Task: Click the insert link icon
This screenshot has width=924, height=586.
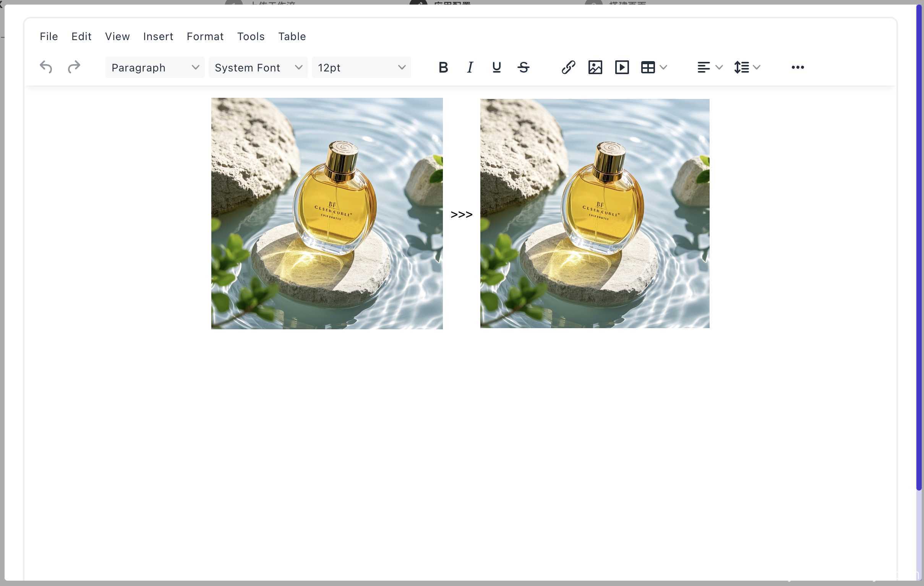Action: click(x=568, y=68)
